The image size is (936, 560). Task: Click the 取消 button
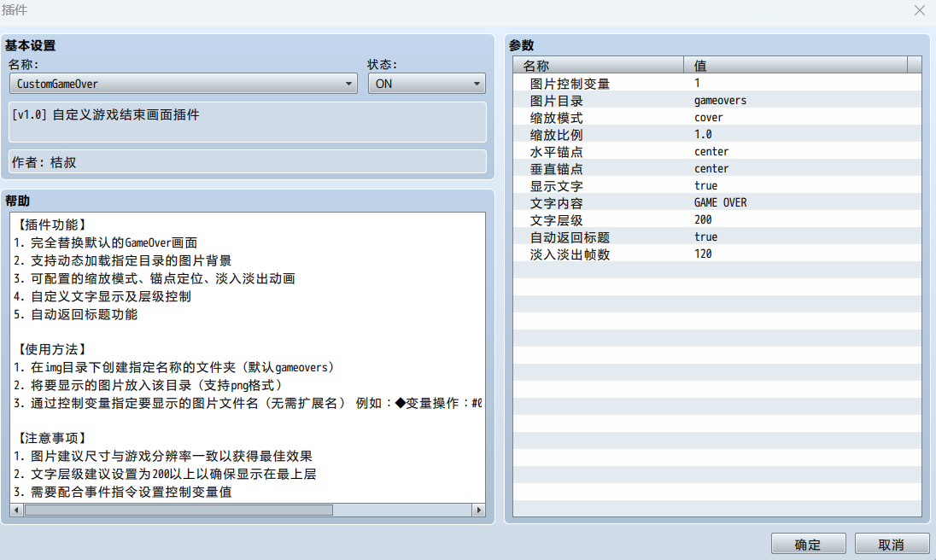892,545
